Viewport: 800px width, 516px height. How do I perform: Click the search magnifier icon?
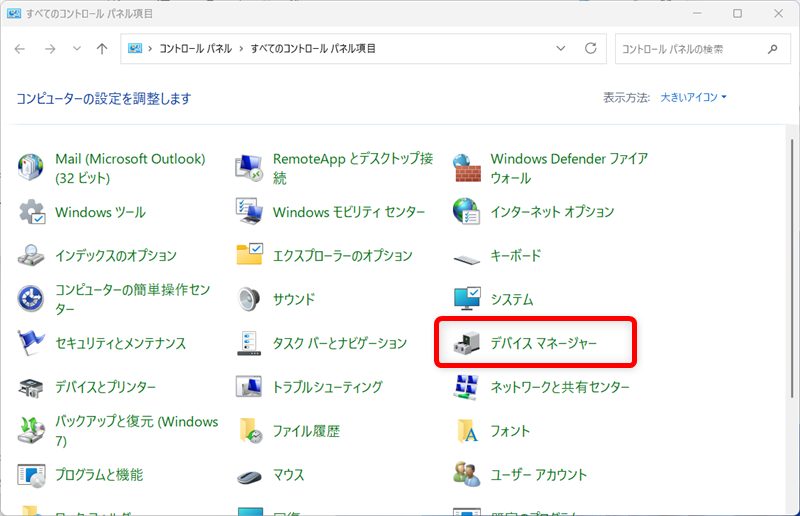point(772,49)
